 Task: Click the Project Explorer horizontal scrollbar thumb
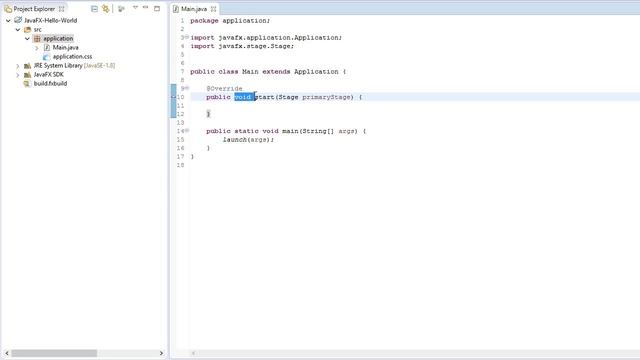[x=54, y=353]
